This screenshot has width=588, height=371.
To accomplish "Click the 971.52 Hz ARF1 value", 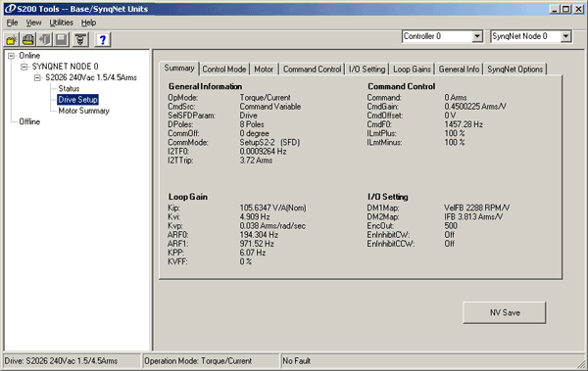I will [257, 244].
